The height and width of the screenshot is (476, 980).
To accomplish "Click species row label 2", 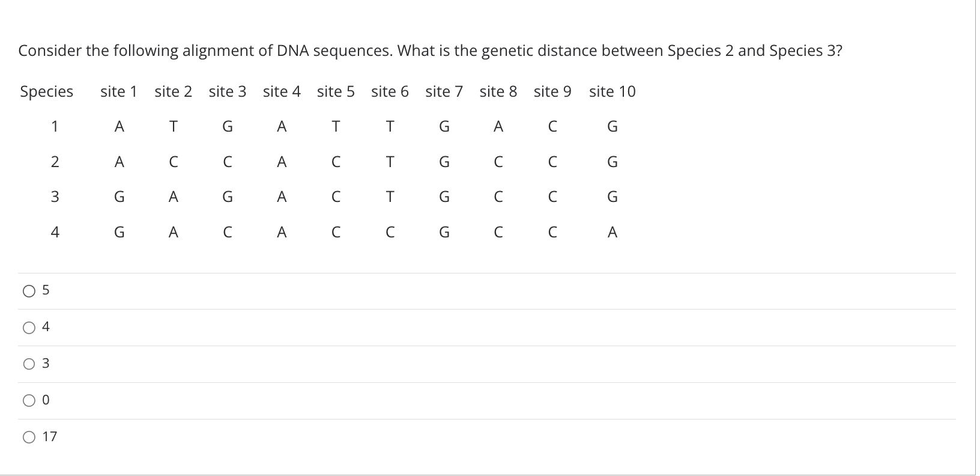I will point(55,162).
